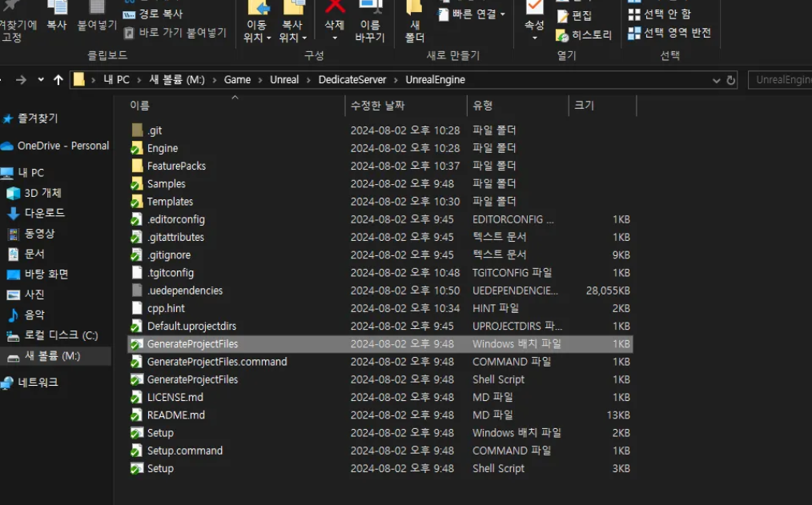The image size is (812, 505).
Task: Open recent locations dropdown arrow
Action: pyautogui.click(x=40, y=80)
